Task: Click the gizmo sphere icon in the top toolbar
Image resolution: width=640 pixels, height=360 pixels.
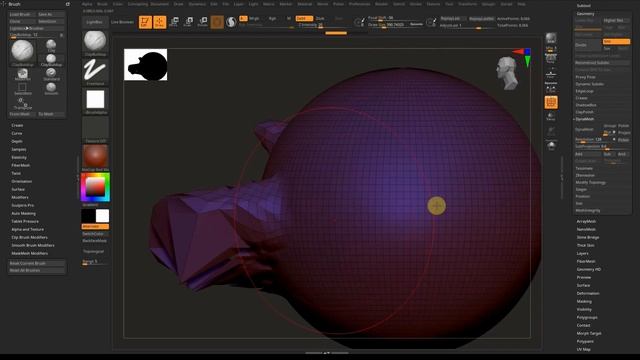Action: click(x=217, y=22)
